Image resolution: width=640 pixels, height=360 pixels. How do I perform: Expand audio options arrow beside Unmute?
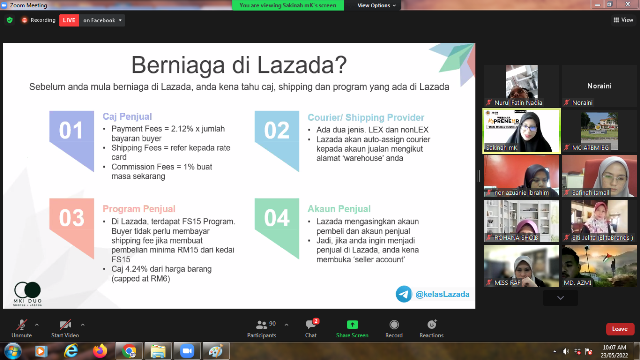[x=37, y=325]
